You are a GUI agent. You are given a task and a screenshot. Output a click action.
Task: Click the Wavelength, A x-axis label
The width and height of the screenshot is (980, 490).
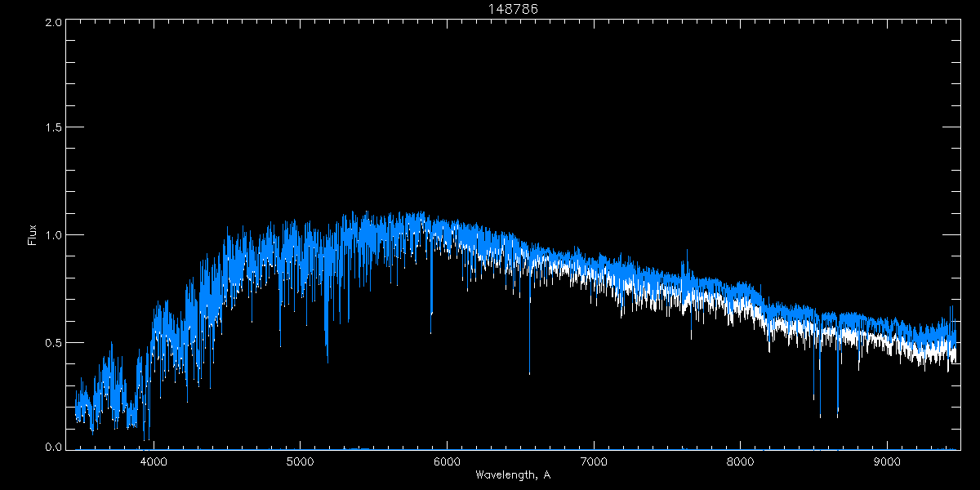click(x=512, y=475)
